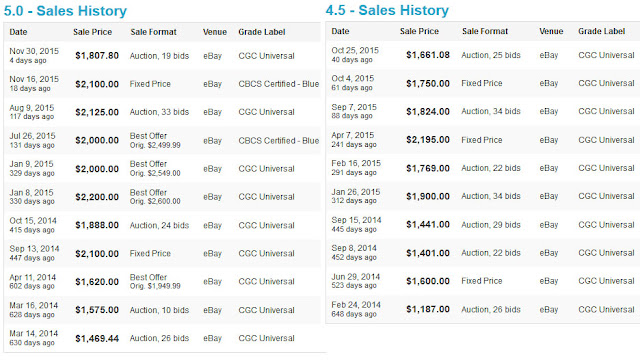Select the Nov 30, 2015 sale row
Screen dimensions: 640x361
point(162,56)
